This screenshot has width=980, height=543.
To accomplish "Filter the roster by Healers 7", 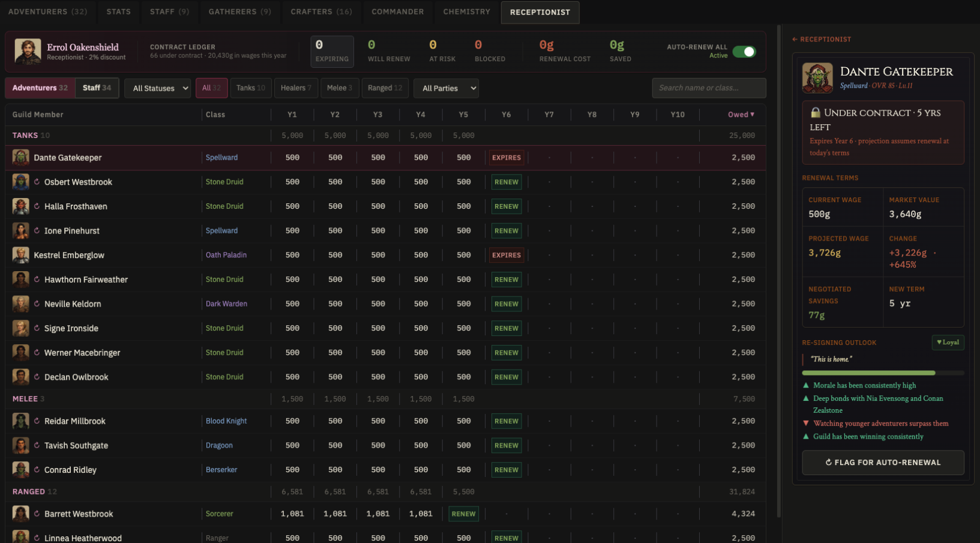I will [296, 88].
